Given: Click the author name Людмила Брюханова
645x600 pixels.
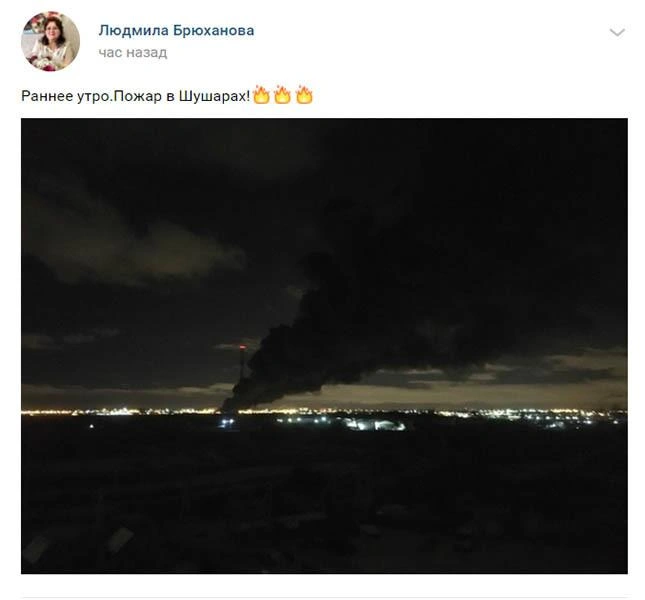Looking at the screenshot, I should click(176, 30).
